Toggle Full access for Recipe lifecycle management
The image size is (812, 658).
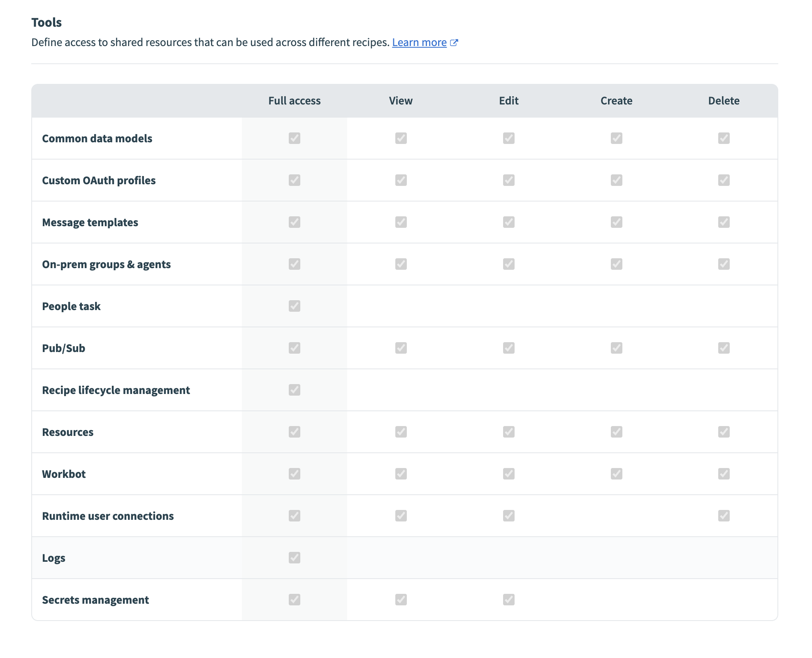[x=294, y=390]
